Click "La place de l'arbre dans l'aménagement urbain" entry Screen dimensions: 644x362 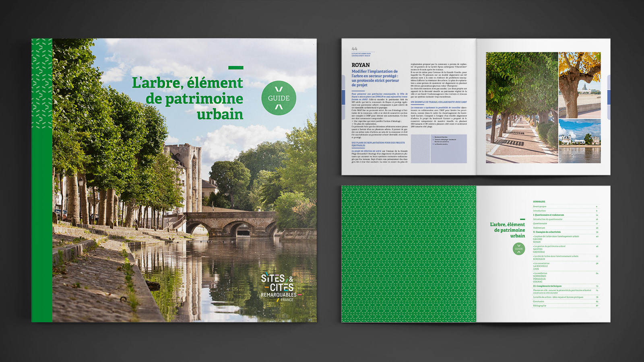coord(556,237)
